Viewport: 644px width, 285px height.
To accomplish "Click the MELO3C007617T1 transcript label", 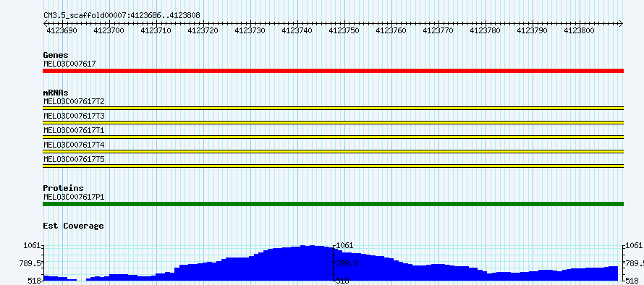I will pyautogui.click(x=74, y=130).
